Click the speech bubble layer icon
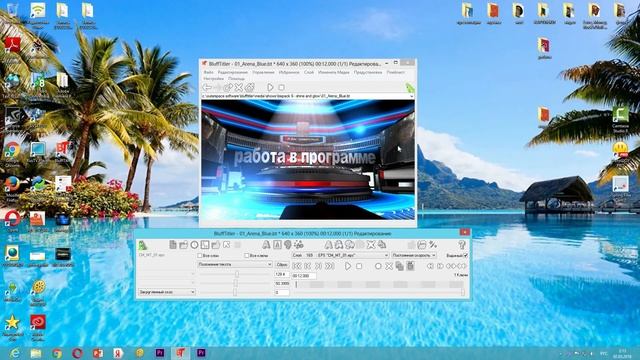The width and height of the screenshot is (640, 360). [350, 244]
